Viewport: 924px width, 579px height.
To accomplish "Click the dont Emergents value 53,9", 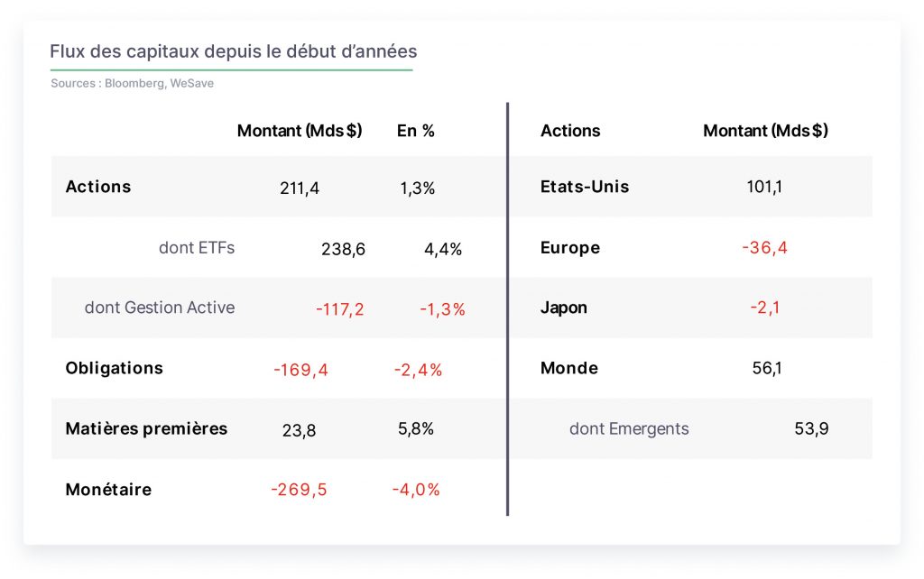I will point(811,428).
